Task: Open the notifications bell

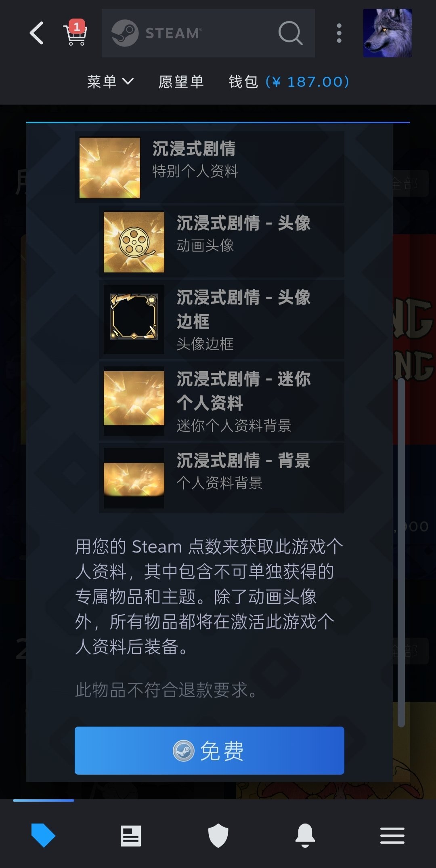Action: tap(305, 835)
